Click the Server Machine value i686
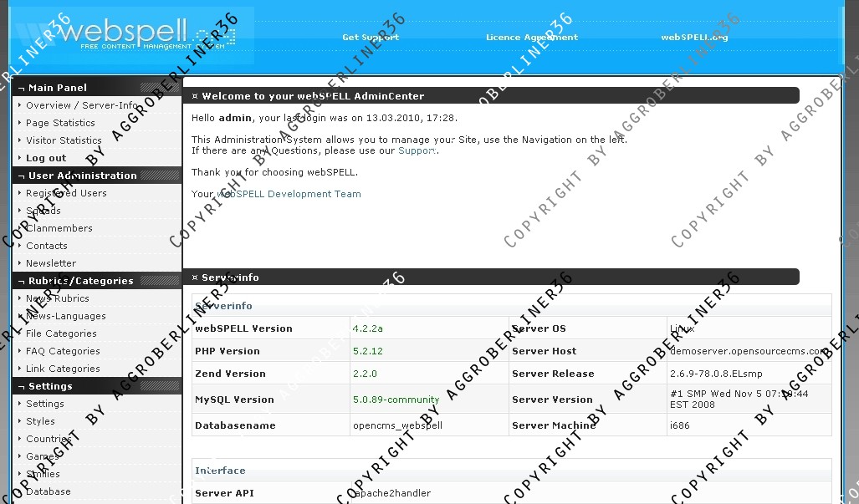859x504 pixels. (x=679, y=425)
